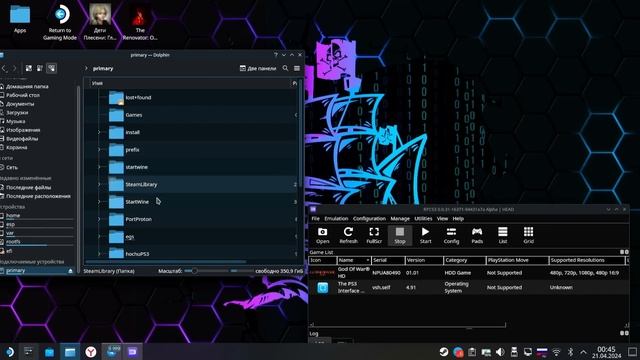Sort game list by Version column

pyautogui.click(x=424, y=260)
